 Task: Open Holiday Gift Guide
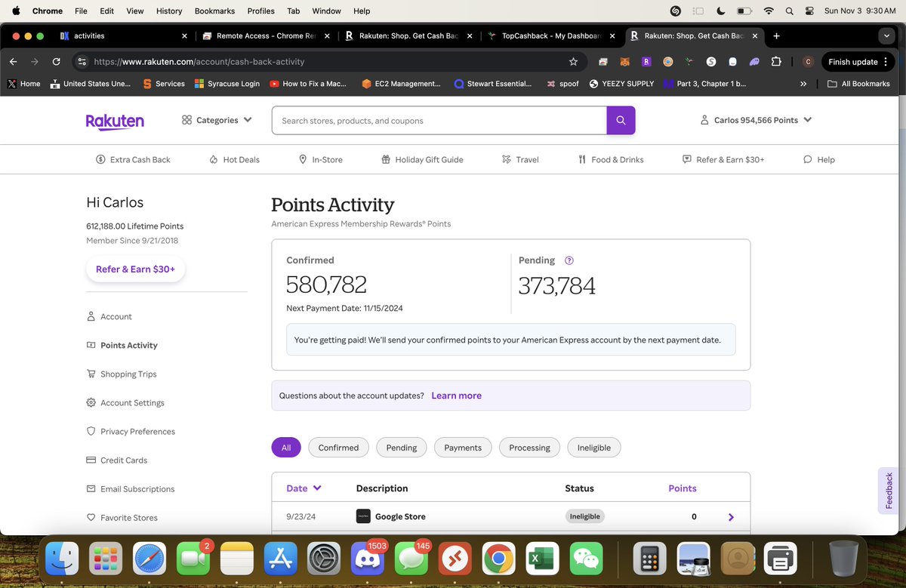[x=422, y=159]
